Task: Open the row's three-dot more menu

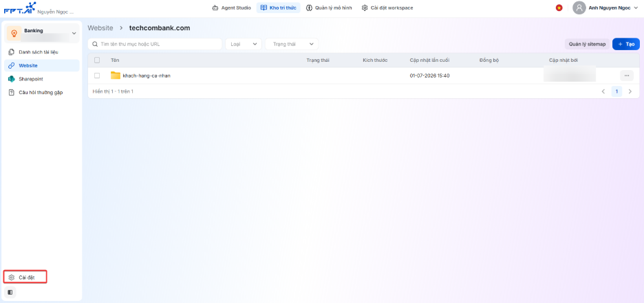Action: 626,76
